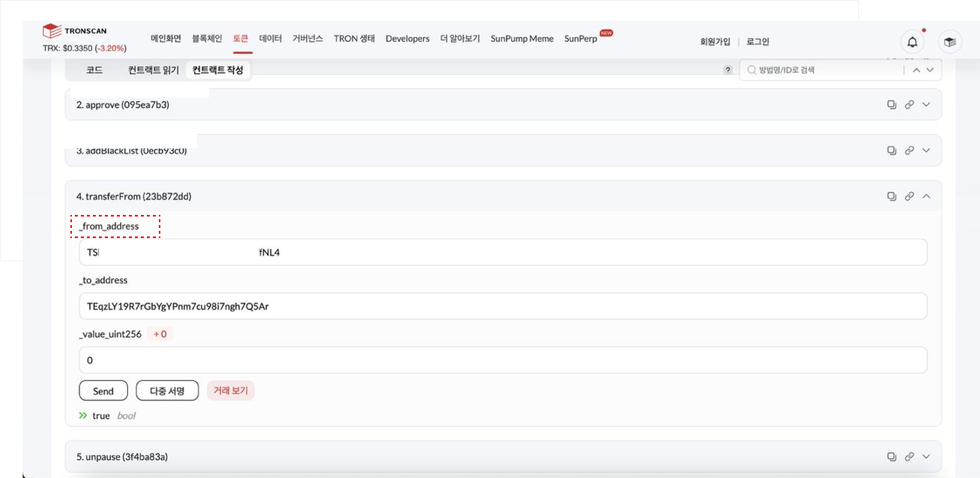Click the 다중 서명 button
Screen dimensions: 980x478
pos(167,391)
